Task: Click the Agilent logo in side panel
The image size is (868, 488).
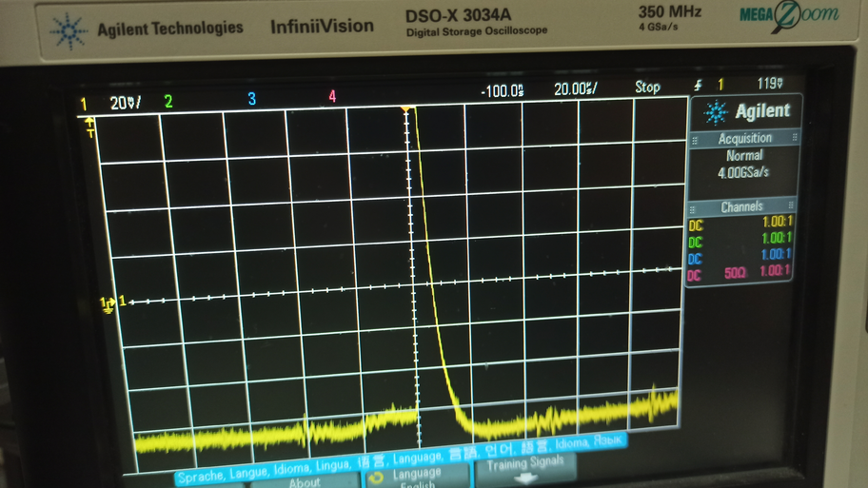Action: coord(745,111)
